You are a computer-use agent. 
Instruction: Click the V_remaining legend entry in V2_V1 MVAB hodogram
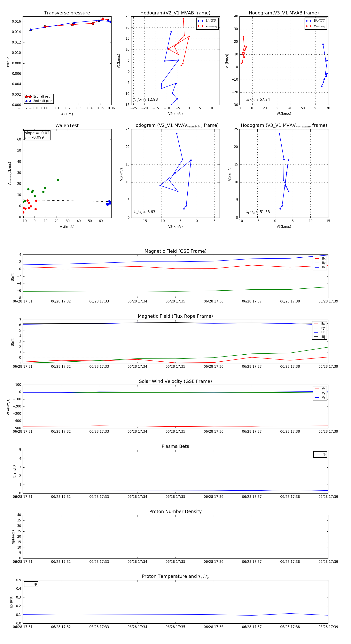(x=207, y=26)
